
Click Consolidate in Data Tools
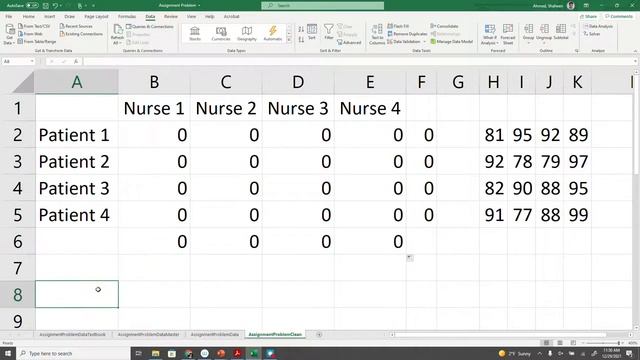(x=444, y=26)
